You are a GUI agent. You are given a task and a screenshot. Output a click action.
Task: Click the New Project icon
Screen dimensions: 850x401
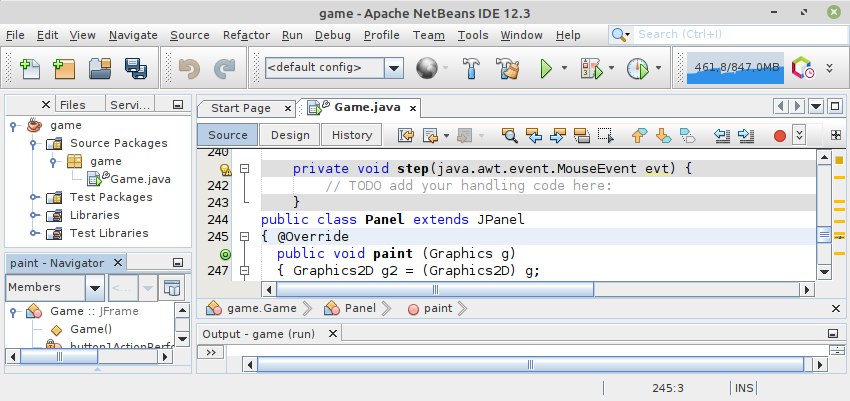[65, 69]
